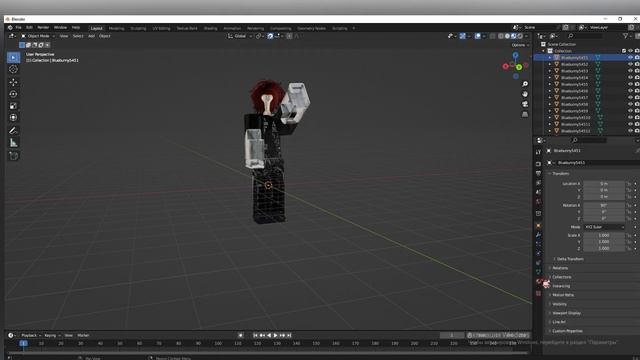Open the viewport Object menu
The width and height of the screenshot is (640, 360).
[104, 36]
